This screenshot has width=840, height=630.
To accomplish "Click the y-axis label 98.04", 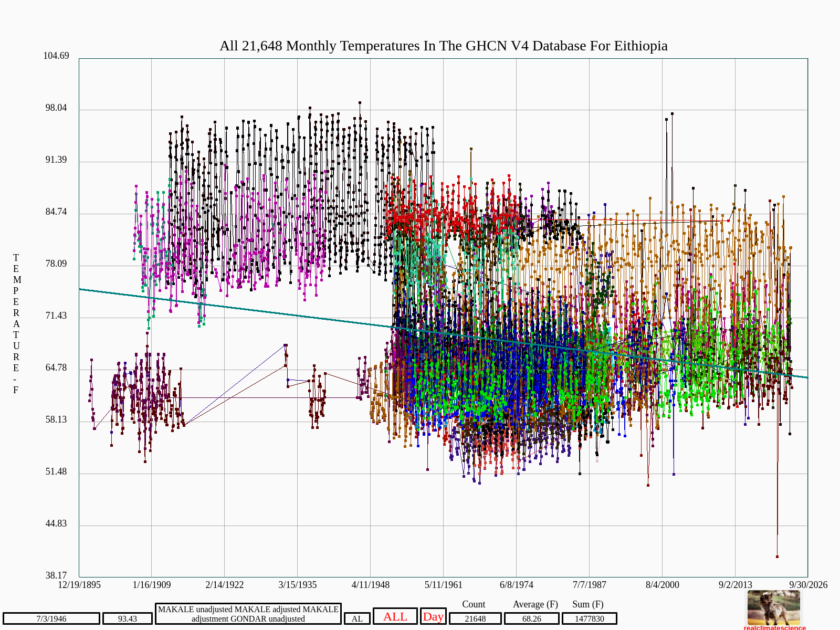I will tap(56, 108).
